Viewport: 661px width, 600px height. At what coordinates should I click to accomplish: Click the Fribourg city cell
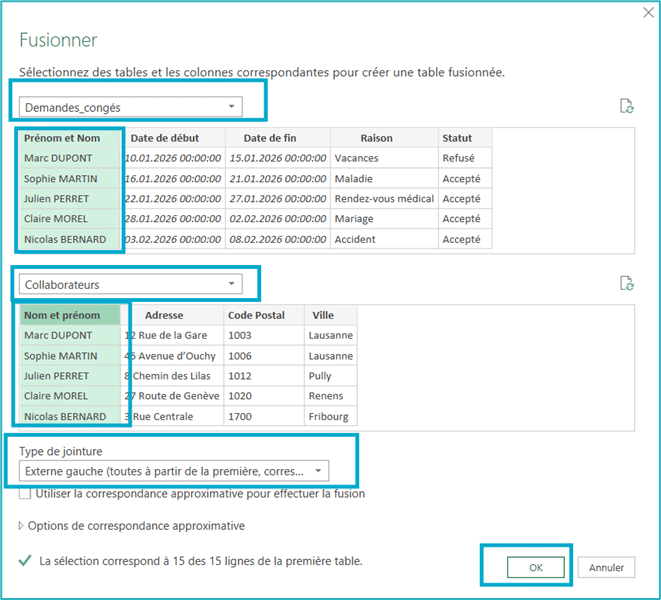click(x=330, y=416)
